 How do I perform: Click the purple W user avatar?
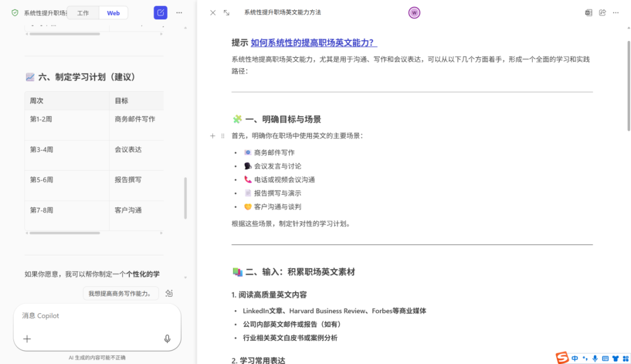coord(414,12)
